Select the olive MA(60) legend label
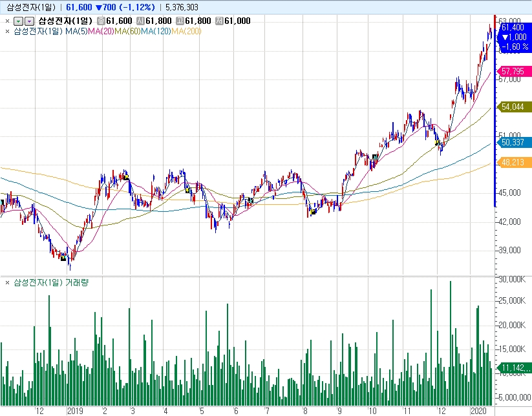The width and height of the screenshot is (532, 416). click(127, 32)
